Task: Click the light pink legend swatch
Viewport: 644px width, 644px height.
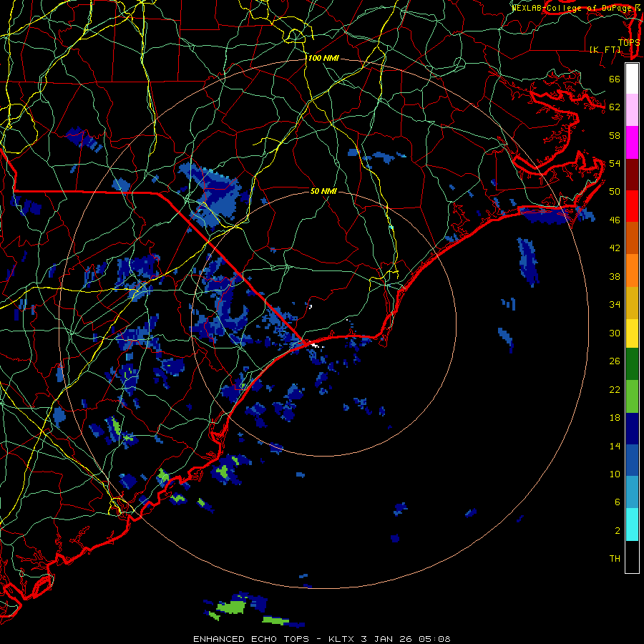Action: (x=632, y=109)
